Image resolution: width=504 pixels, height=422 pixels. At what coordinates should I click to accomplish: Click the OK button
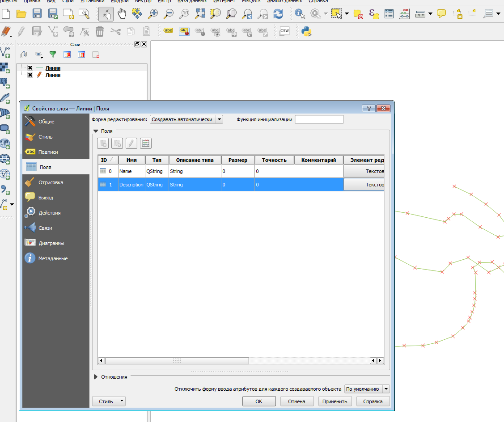pyautogui.click(x=259, y=401)
